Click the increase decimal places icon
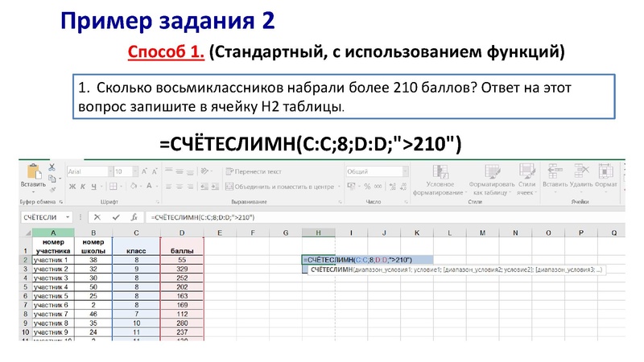Screen dimensions: 644x362 coord(392,187)
